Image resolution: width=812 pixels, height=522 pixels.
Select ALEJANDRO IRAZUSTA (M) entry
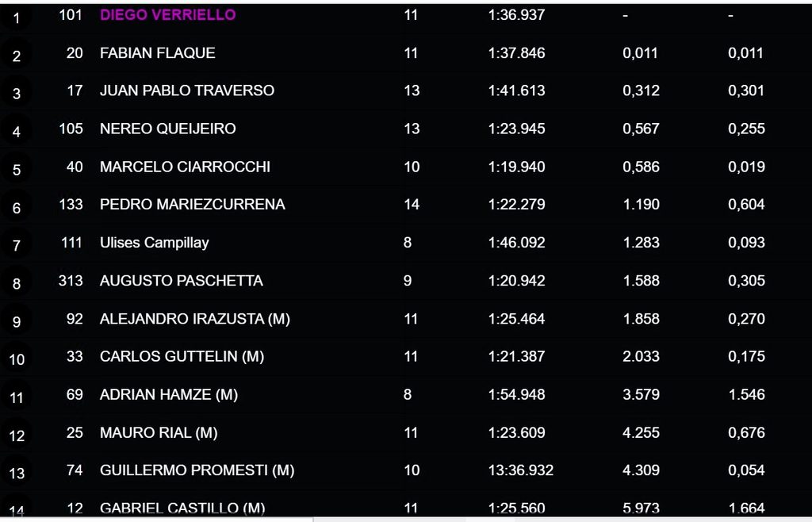point(195,318)
